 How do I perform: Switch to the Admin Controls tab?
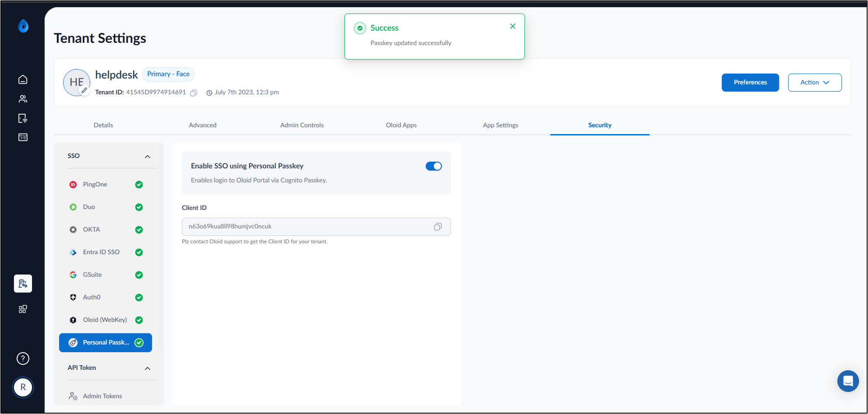click(x=302, y=125)
